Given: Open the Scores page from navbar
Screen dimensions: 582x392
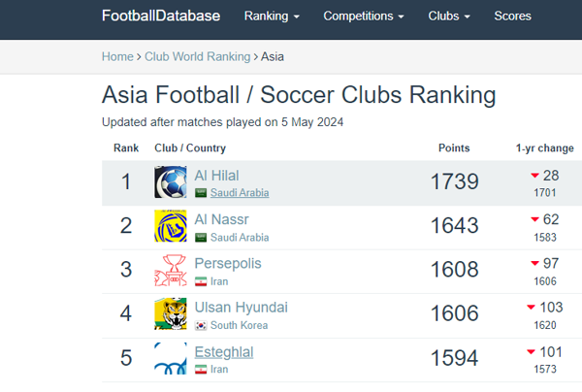Looking at the screenshot, I should coord(512,16).
